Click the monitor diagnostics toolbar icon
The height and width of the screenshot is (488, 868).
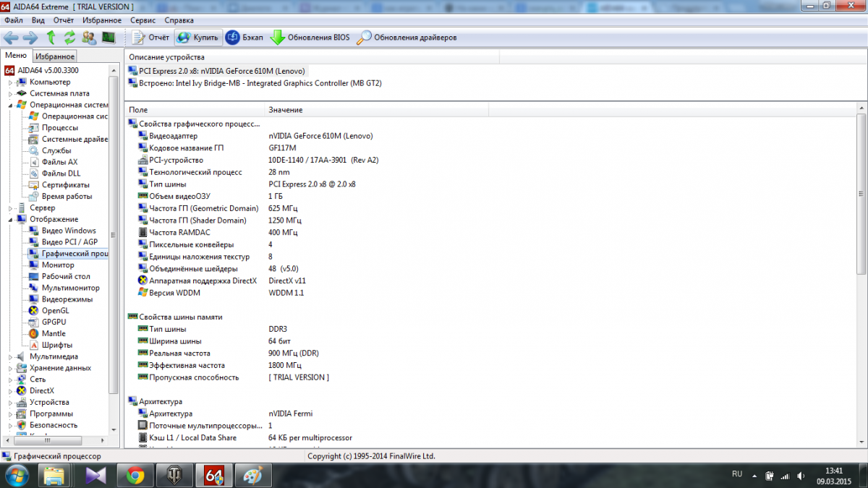coord(109,37)
